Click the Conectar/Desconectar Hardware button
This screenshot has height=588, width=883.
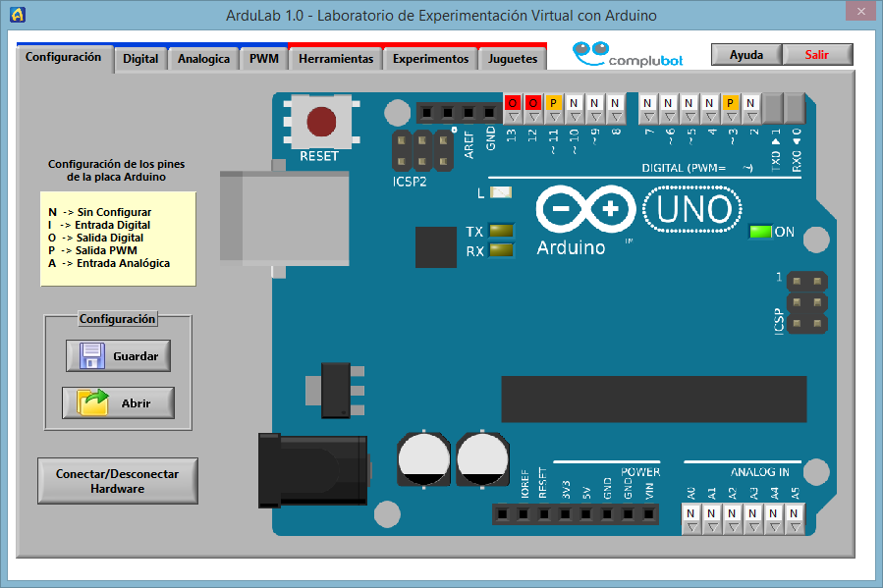click(118, 481)
